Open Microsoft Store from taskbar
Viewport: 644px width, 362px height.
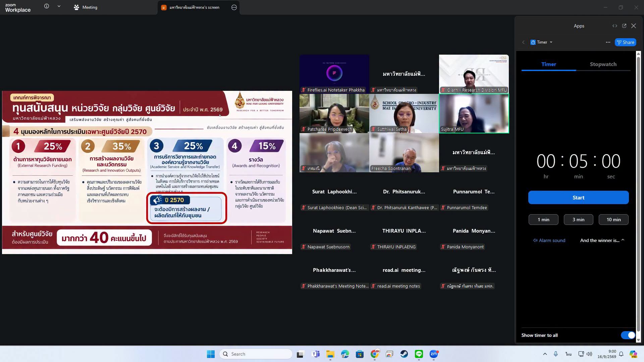pos(360,354)
